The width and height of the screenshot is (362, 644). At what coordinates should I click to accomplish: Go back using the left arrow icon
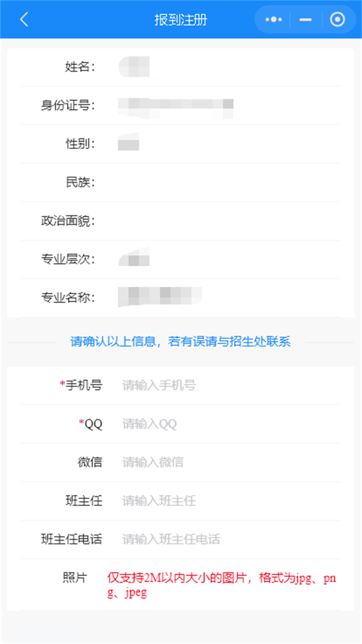(x=24, y=19)
